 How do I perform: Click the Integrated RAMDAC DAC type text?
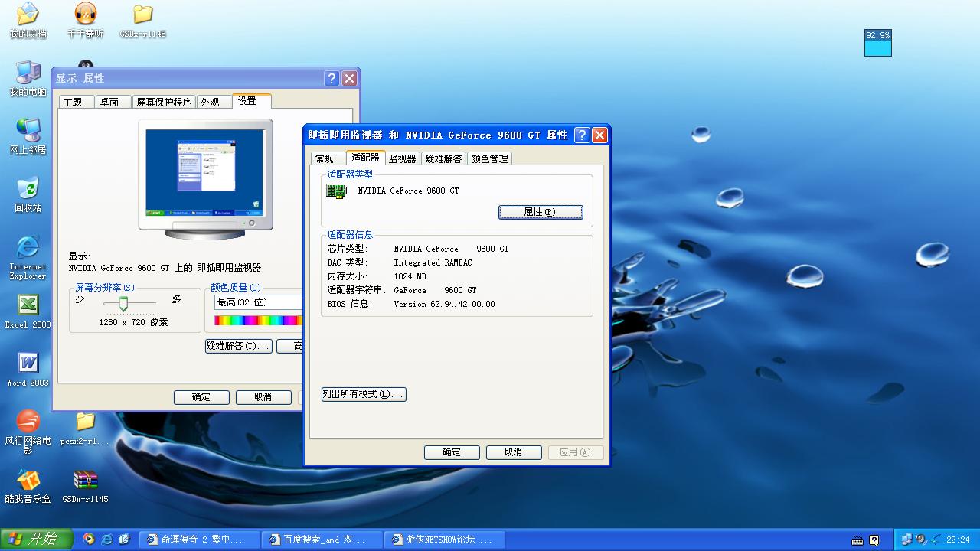[433, 262]
